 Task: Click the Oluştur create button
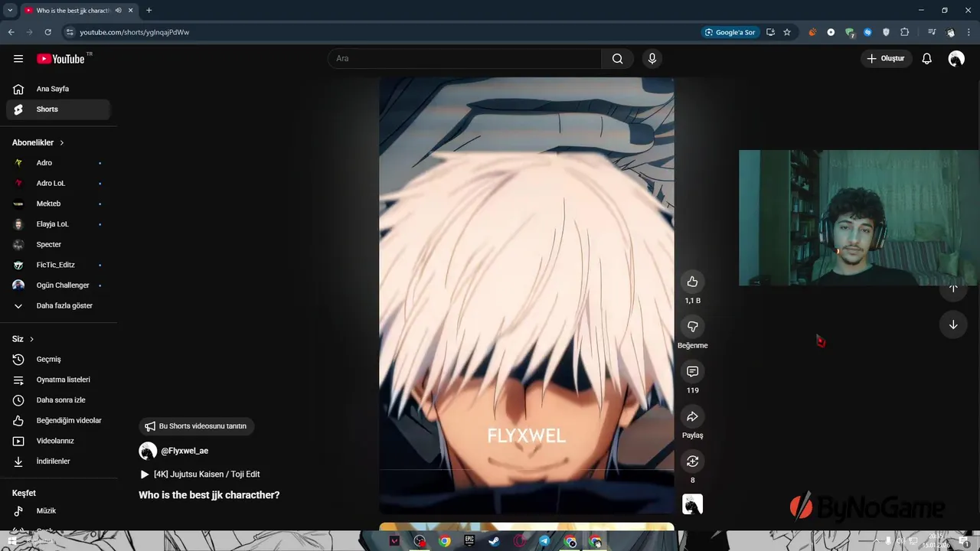click(x=887, y=59)
